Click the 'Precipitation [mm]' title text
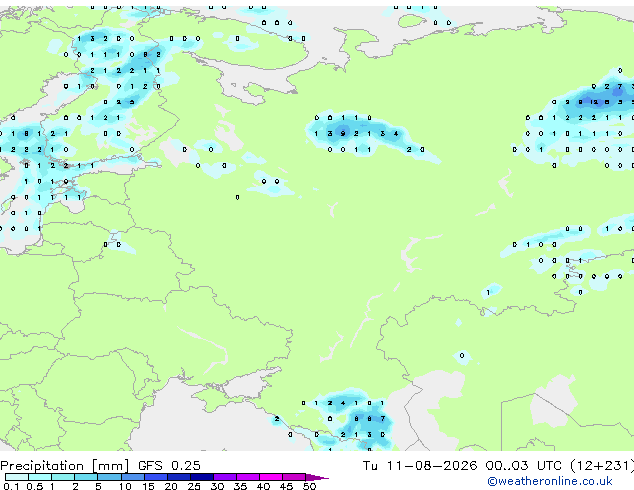634x490 pixels. (65, 466)
